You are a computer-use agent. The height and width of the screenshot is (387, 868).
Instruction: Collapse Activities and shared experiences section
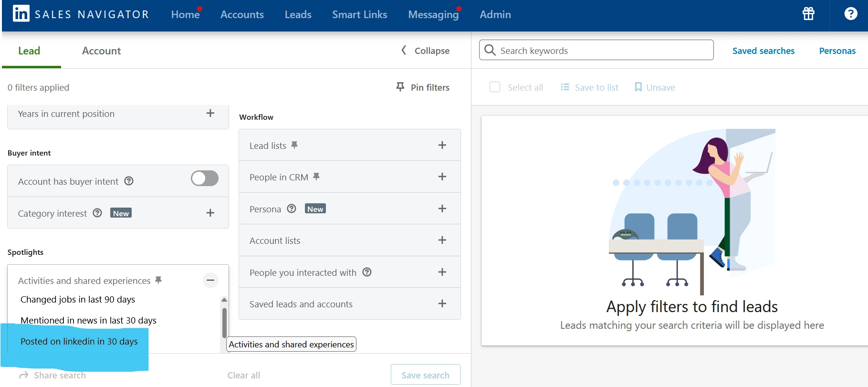(x=210, y=280)
